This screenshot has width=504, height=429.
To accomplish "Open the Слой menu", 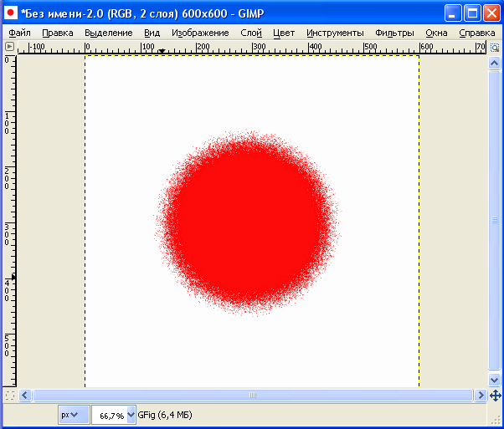I will click(250, 33).
